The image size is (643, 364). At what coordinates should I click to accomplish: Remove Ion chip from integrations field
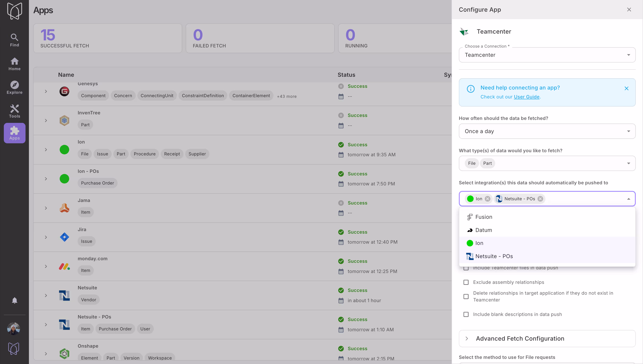[487, 199]
